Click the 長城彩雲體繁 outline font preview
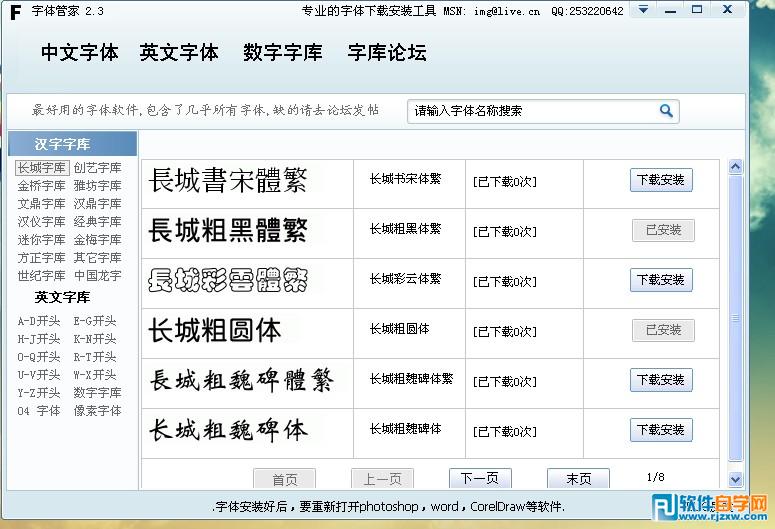Screen dimensions: 775x529 [x=228, y=280]
